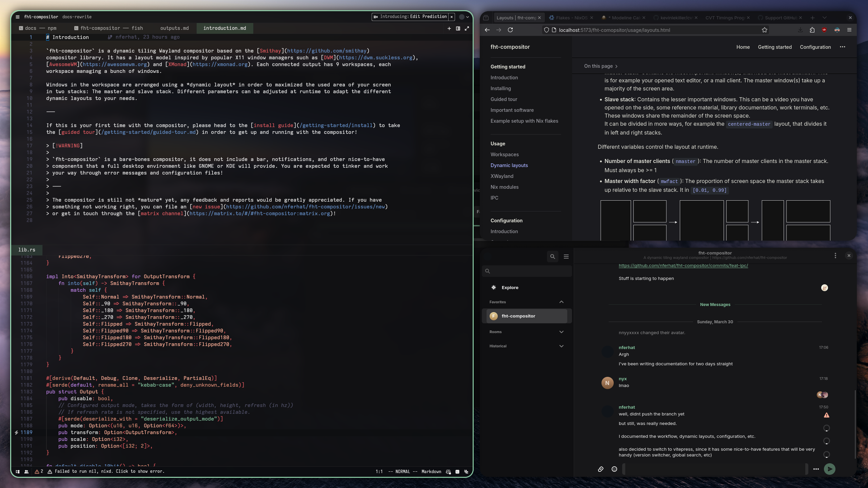Click the docs-rewrite git branch name

pos(77,17)
